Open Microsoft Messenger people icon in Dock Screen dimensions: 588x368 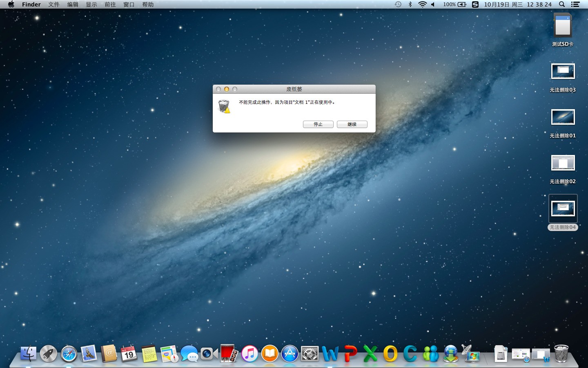430,354
